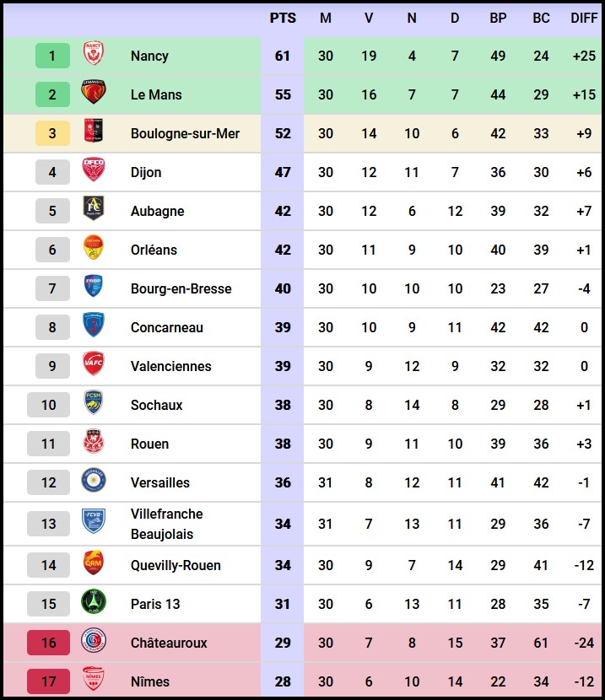This screenshot has width=605, height=700.
Task: Click the Valenciennes VAFC logo
Action: 93,365
